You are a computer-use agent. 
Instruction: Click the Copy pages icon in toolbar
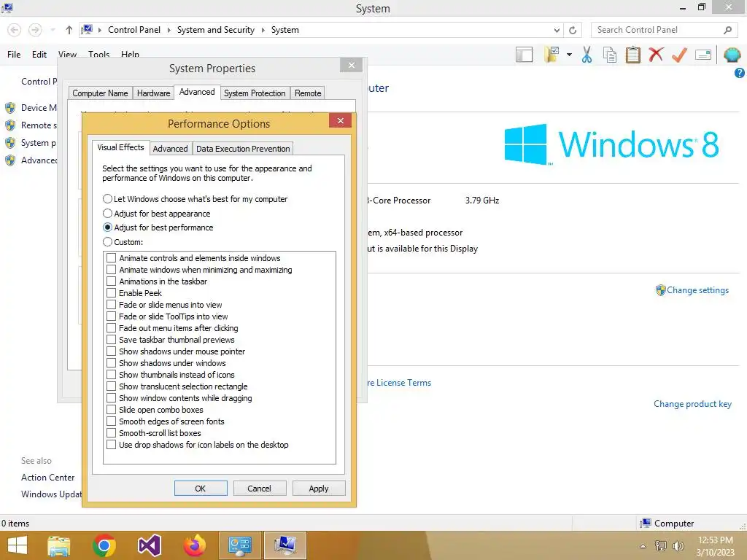pos(610,55)
